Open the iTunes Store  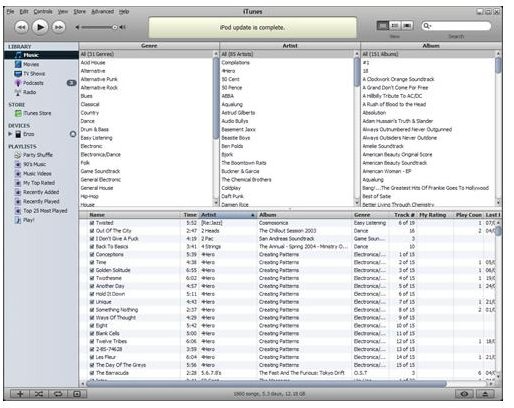pos(37,113)
